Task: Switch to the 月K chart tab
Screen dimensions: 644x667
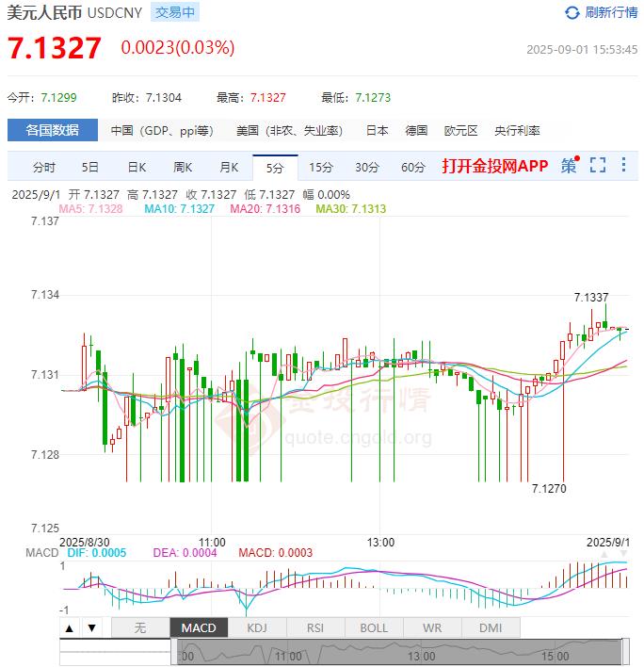Action: tap(229, 168)
